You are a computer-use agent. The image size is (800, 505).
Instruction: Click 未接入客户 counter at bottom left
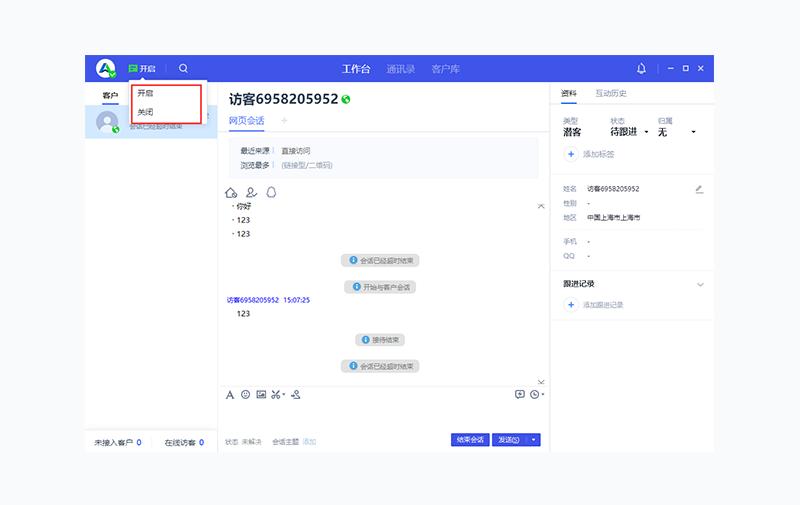[117, 442]
